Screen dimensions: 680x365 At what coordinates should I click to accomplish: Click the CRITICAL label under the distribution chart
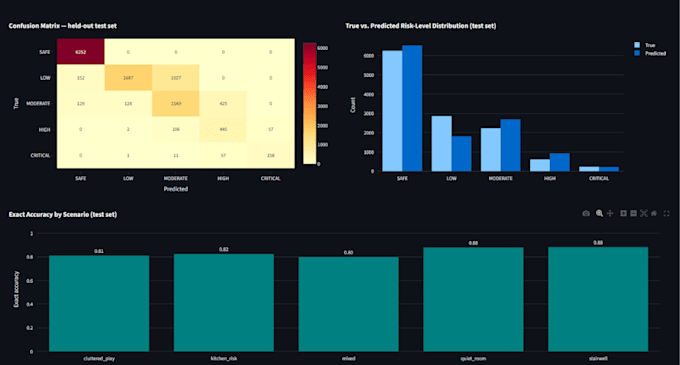pyautogui.click(x=599, y=178)
